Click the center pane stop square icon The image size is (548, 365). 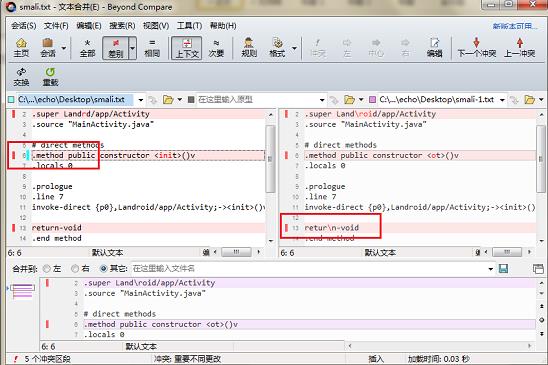pyautogui.click(x=191, y=100)
